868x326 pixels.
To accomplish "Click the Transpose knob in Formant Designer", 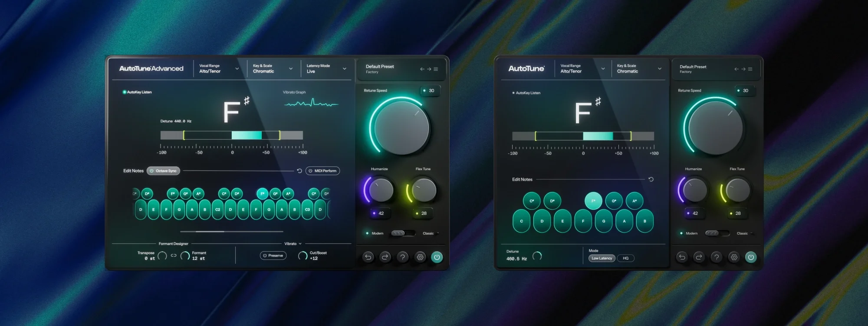I will tap(162, 256).
